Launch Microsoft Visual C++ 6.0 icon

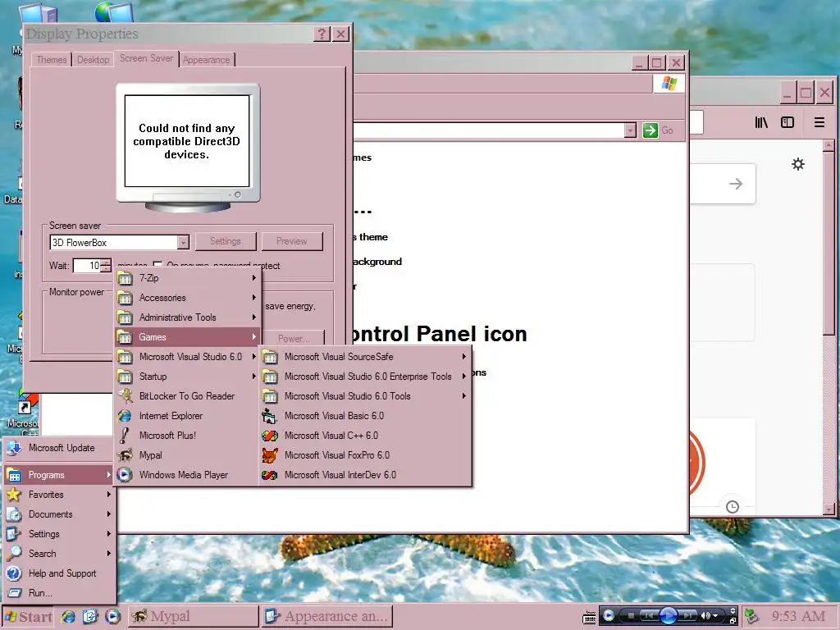tap(269, 436)
